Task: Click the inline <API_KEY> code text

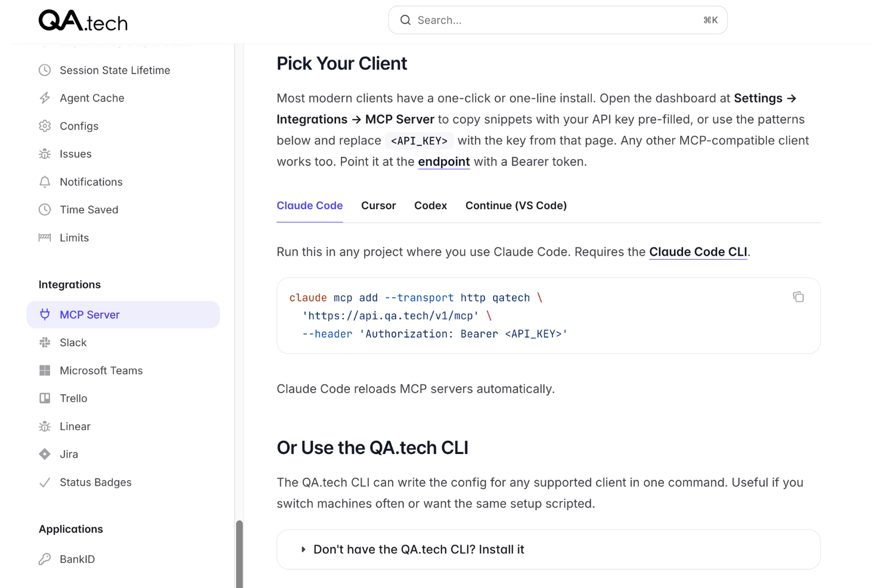Action: (419, 141)
